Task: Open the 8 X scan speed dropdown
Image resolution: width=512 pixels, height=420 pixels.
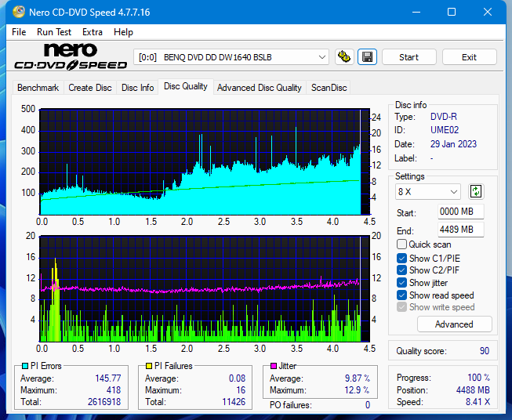Action: [428, 191]
